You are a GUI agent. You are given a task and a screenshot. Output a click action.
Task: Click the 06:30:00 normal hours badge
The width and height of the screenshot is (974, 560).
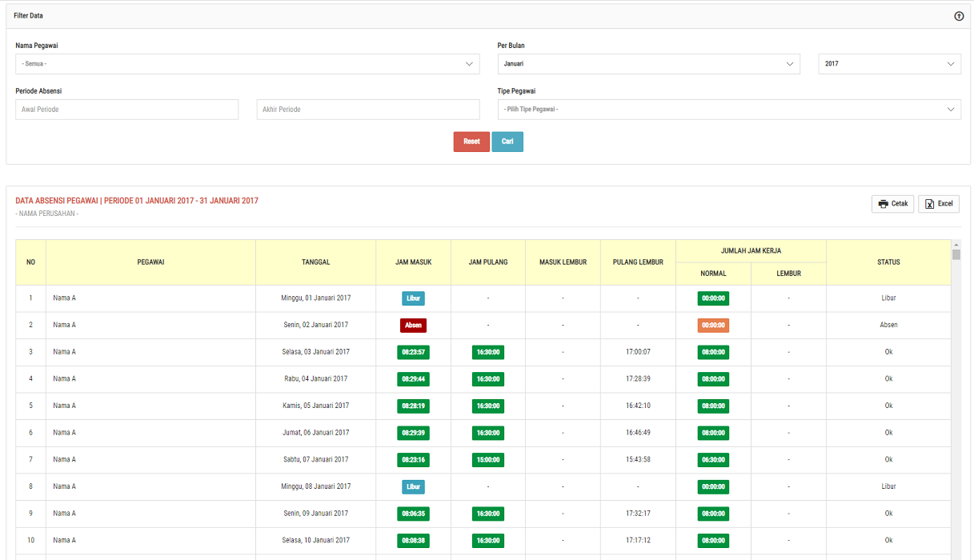[x=712, y=460]
